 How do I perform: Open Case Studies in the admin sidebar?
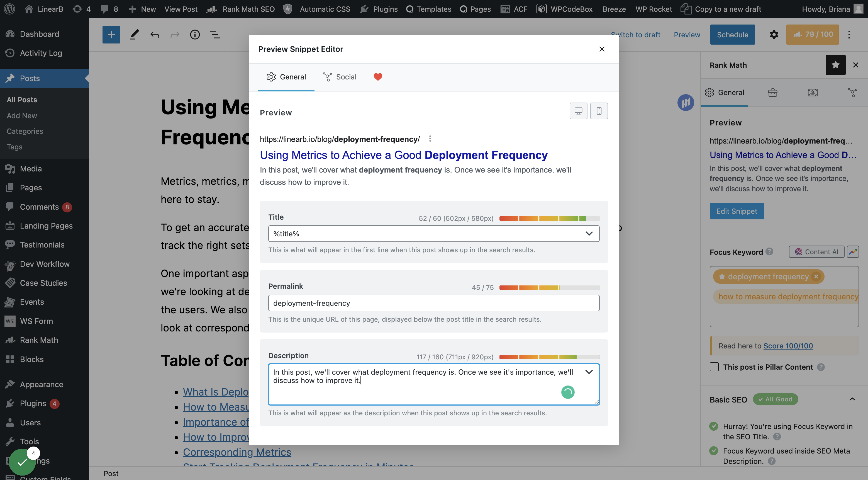tap(43, 283)
